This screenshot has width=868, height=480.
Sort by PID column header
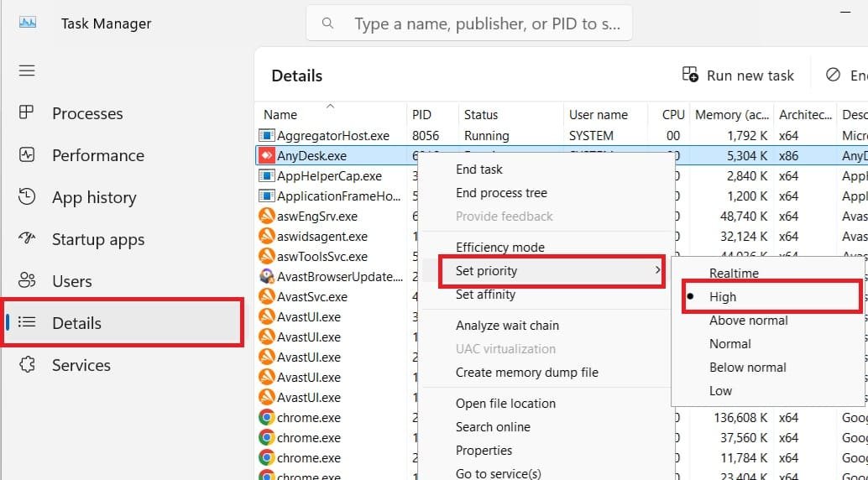coord(421,115)
